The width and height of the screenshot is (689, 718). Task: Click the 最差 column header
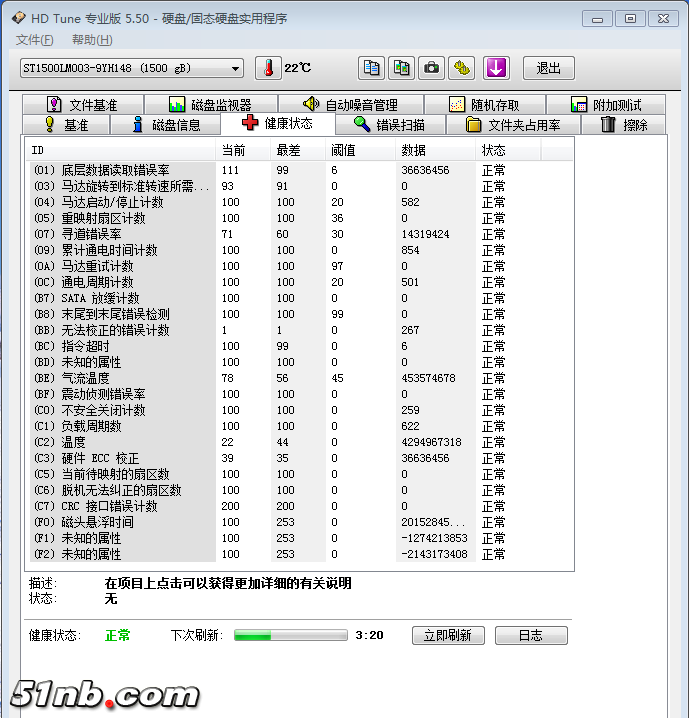click(x=298, y=150)
